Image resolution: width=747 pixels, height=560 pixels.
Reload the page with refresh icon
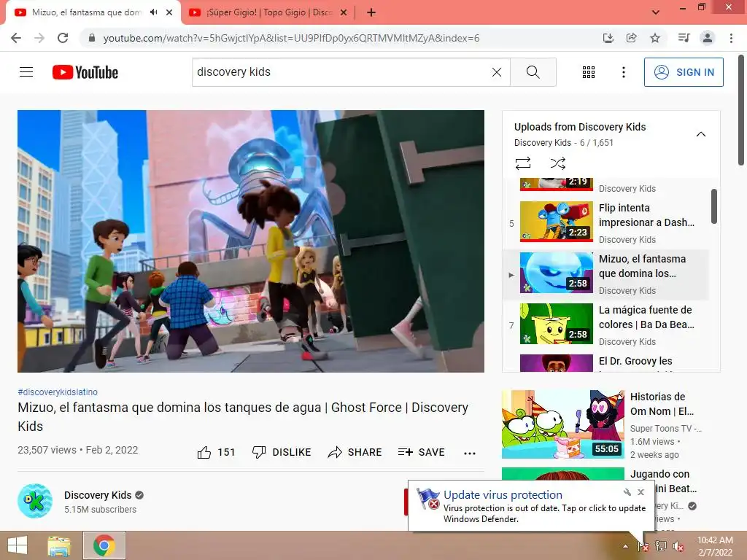pos(63,38)
